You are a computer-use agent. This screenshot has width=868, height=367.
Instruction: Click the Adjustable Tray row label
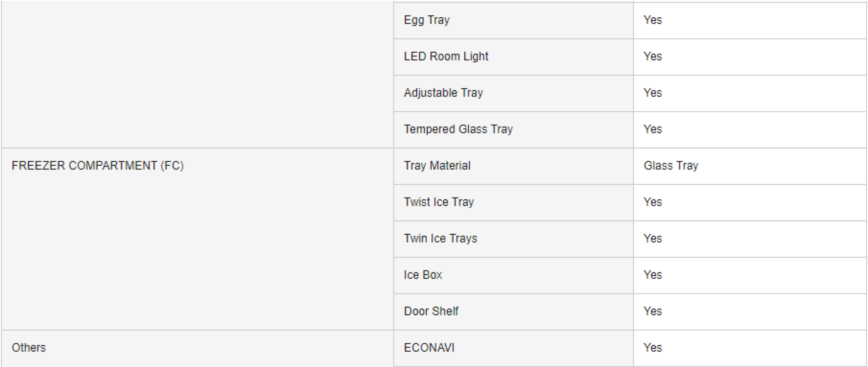pyautogui.click(x=443, y=93)
